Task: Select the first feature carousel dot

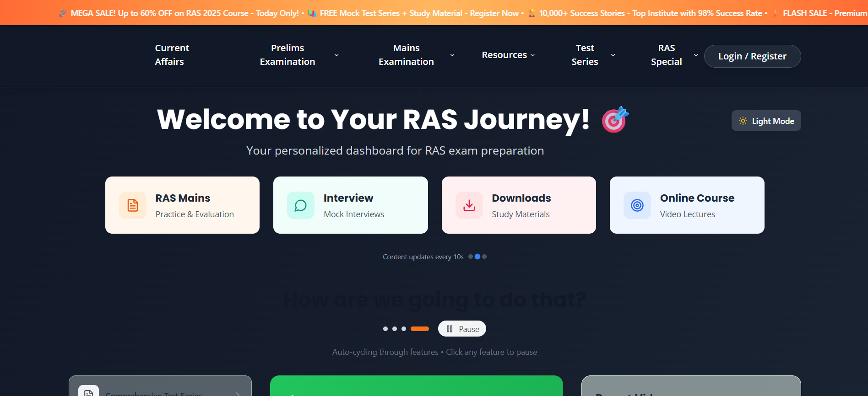Action: (x=385, y=329)
